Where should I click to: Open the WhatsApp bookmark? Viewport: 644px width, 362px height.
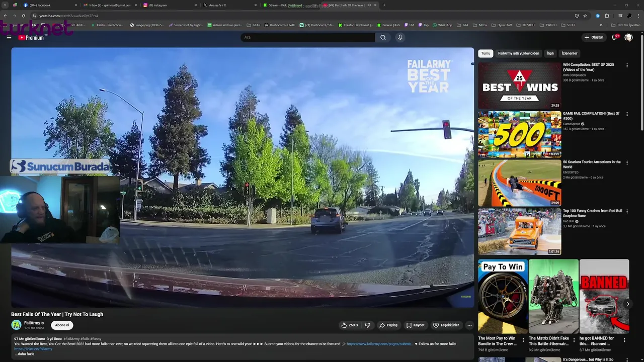coord(442,25)
